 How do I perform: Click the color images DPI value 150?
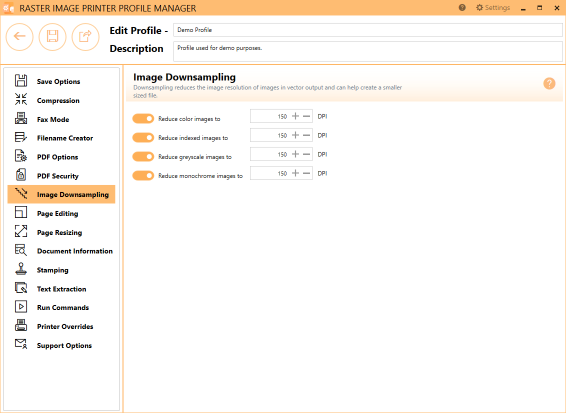click(282, 116)
